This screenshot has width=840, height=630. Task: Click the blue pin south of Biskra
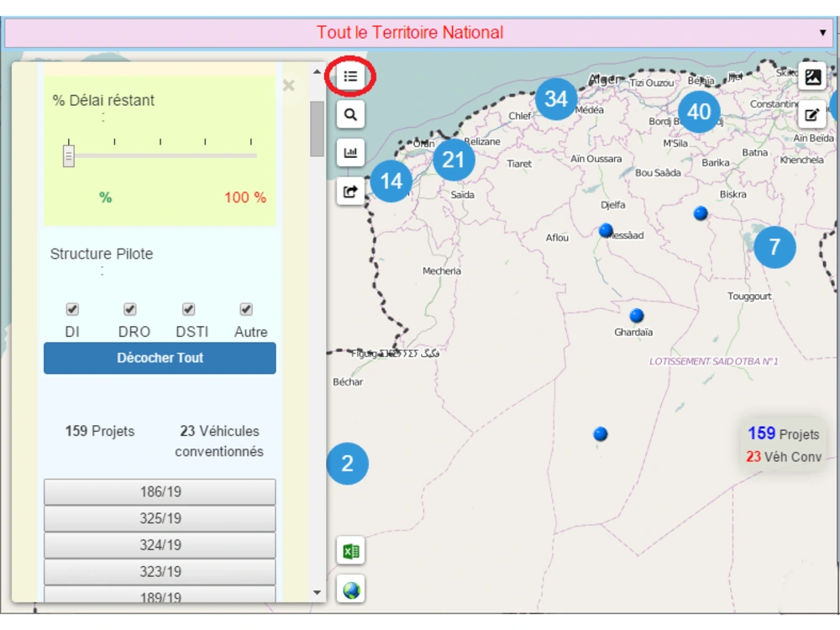point(701,213)
